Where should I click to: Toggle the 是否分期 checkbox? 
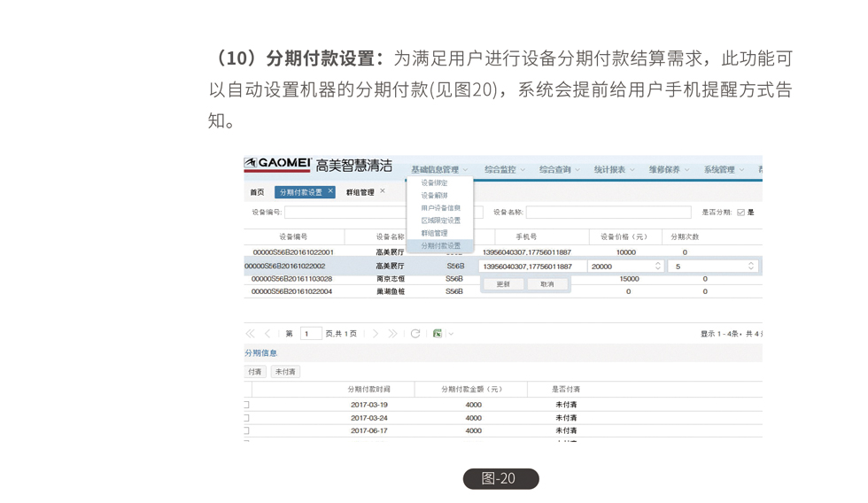[740, 213]
